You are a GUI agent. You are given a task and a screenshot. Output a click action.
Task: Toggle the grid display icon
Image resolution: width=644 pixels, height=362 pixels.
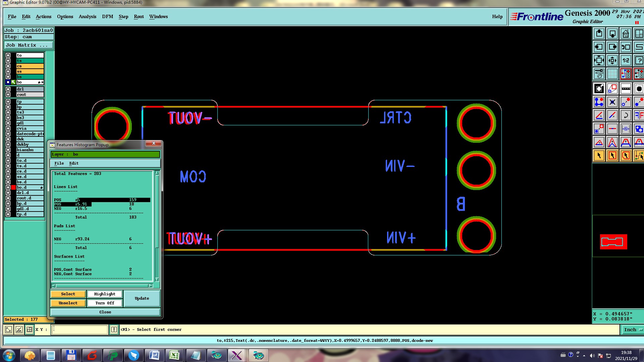[x=612, y=74]
